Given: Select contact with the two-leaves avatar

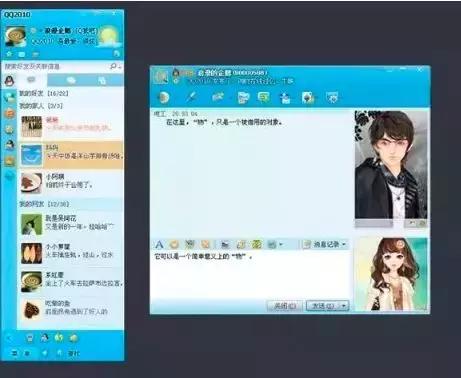Looking at the screenshot, I should tap(70, 253).
